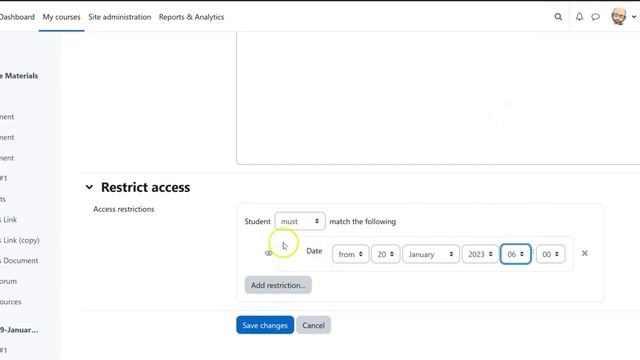This screenshot has width=640, height=360.
Task: Collapse the Restrict access section chevron
Action: click(x=89, y=187)
